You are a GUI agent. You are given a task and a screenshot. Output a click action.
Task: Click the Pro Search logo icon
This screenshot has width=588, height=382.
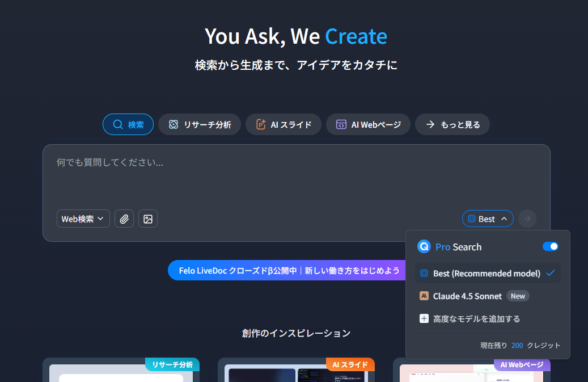tap(424, 247)
